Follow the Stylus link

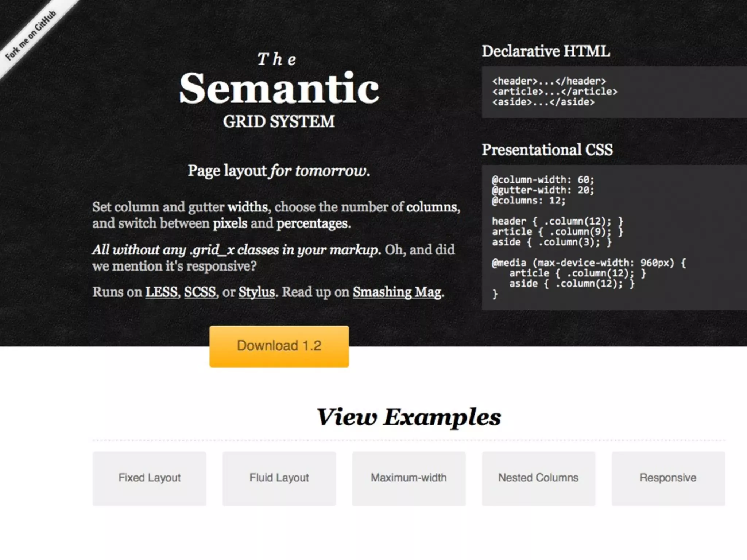(256, 292)
